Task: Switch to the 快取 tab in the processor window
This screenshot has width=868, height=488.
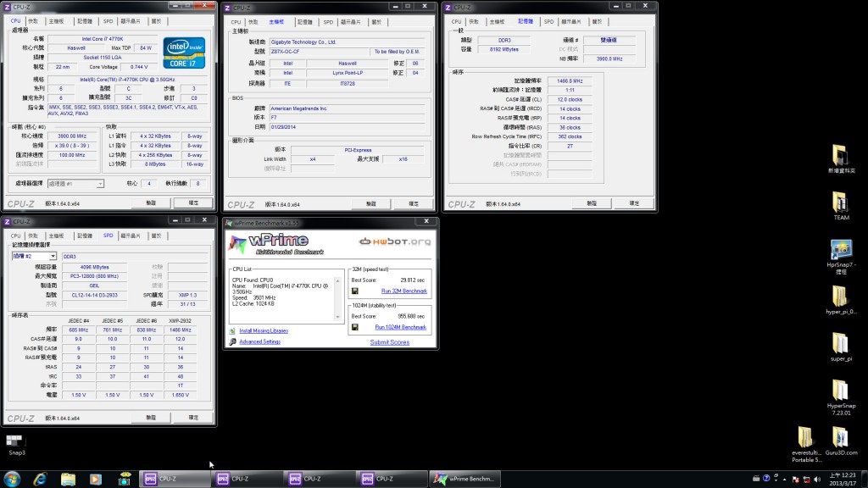Action: (33, 21)
